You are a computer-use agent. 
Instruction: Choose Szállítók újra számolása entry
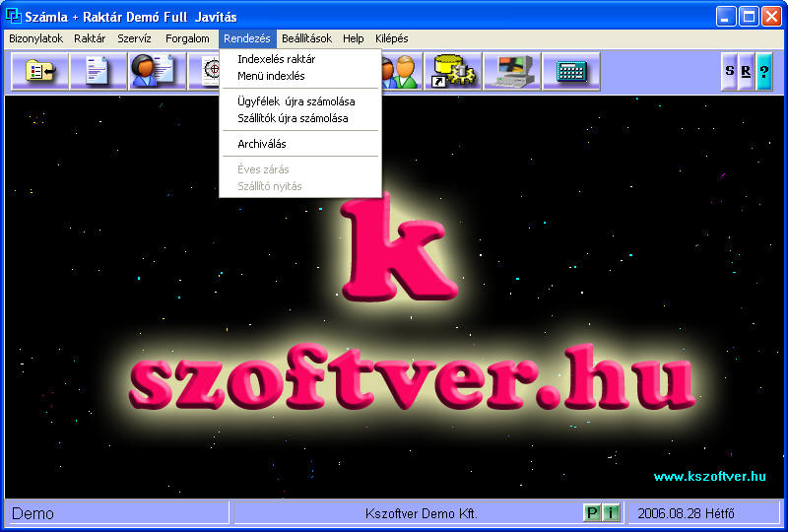(300, 118)
